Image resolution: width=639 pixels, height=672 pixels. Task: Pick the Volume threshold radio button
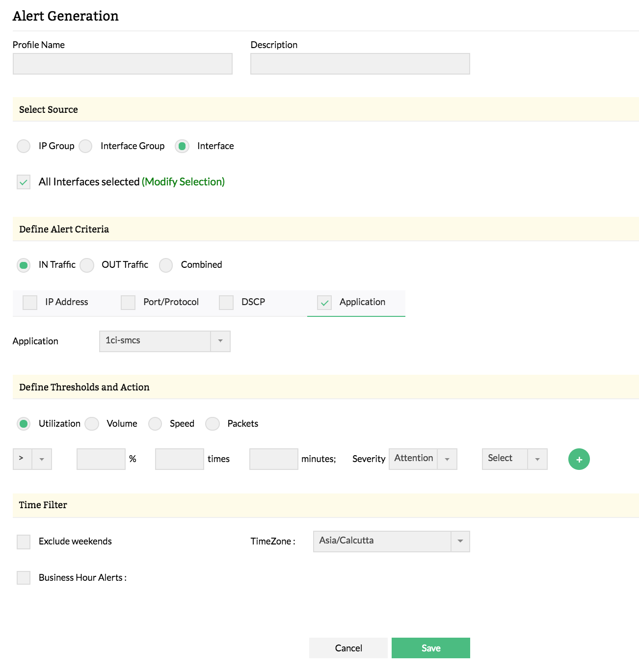(x=92, y=424)
